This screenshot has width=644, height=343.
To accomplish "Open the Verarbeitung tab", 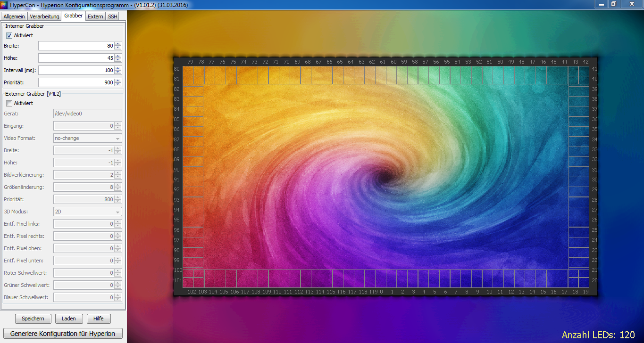I will pos(44,16).
